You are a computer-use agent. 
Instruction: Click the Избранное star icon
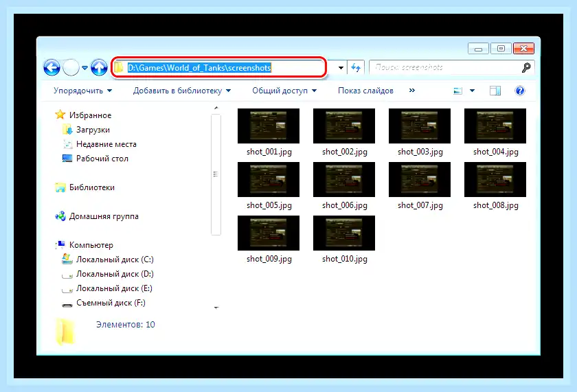click(x=60, y=115)
